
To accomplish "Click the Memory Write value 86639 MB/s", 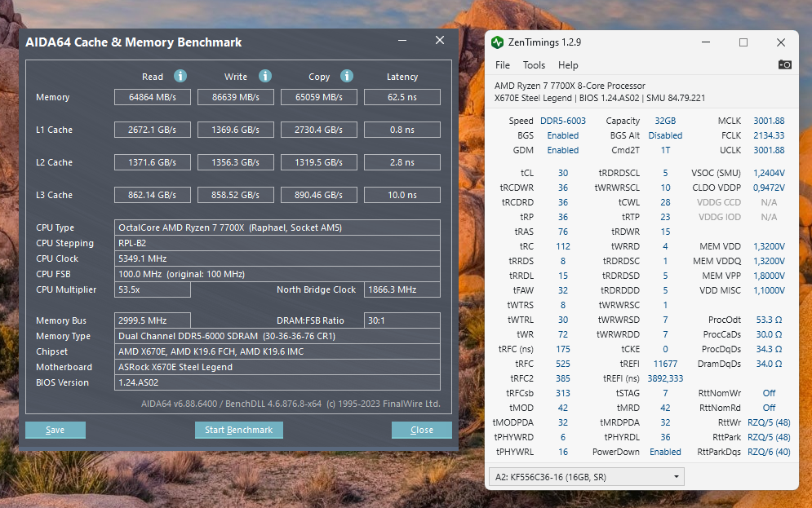I will (x=236, y=97).
